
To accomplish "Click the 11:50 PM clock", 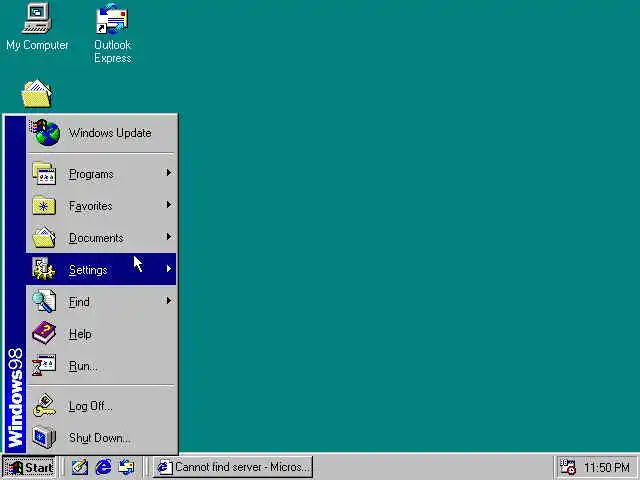I will point(607,467).
